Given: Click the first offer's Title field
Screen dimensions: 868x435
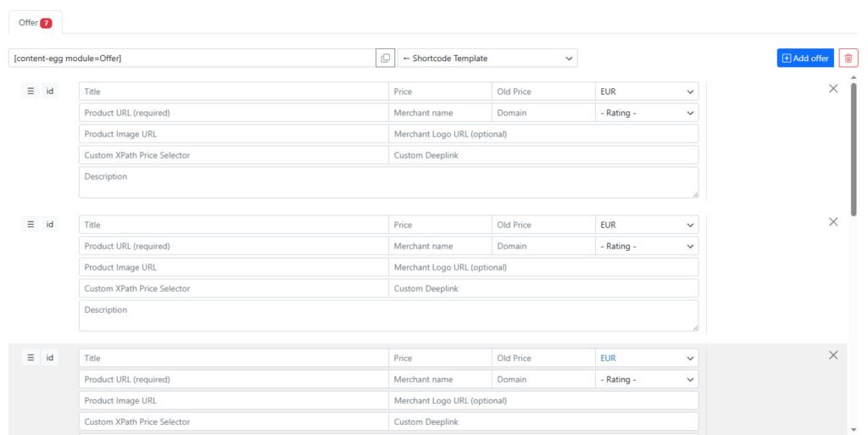Looking at the screenshot, I should pos(233,92).
